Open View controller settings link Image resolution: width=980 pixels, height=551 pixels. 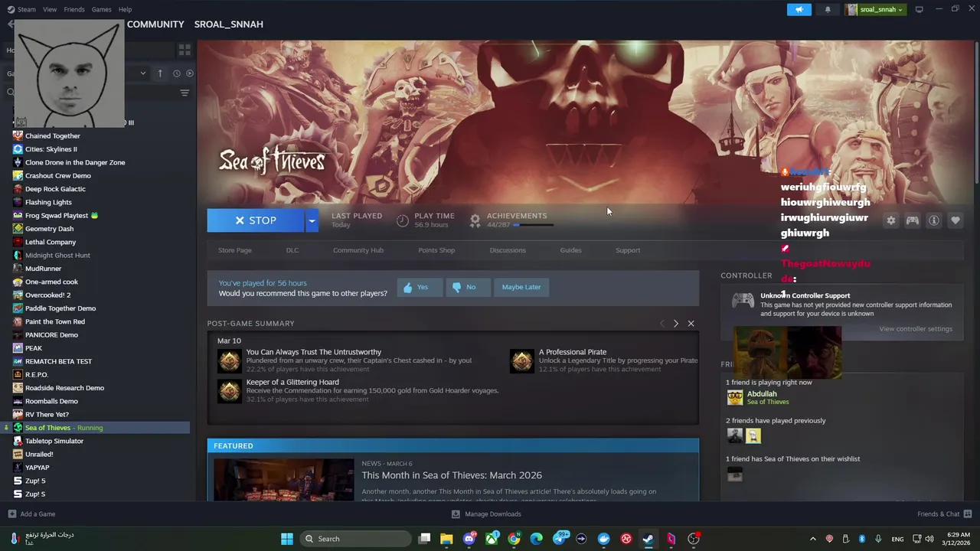tap(916, 329)
